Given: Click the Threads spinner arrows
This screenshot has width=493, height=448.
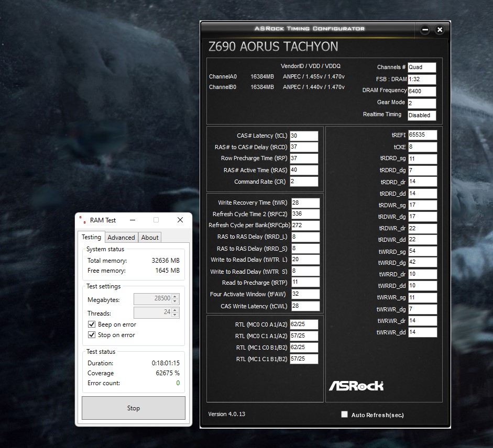Looking at the screenshot, I should 175,313.
